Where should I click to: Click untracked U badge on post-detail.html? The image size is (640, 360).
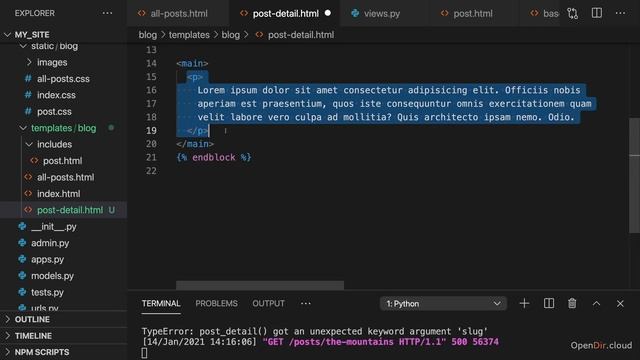(111, 210)
